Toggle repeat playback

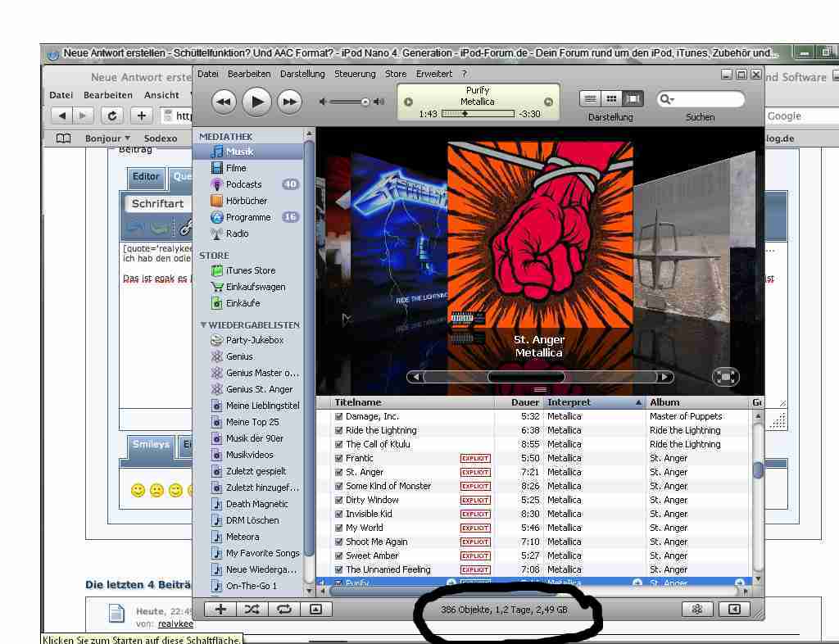click(284, 610)
